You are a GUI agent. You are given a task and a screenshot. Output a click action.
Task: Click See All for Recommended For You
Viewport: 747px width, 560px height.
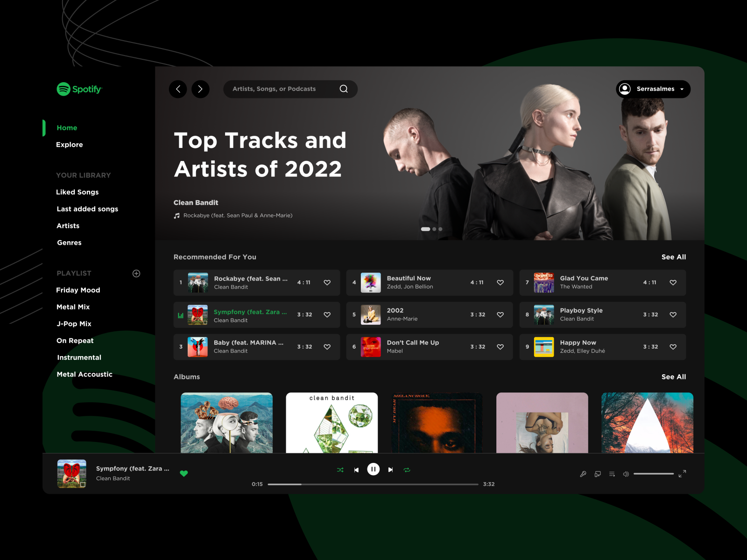[674, 257]
